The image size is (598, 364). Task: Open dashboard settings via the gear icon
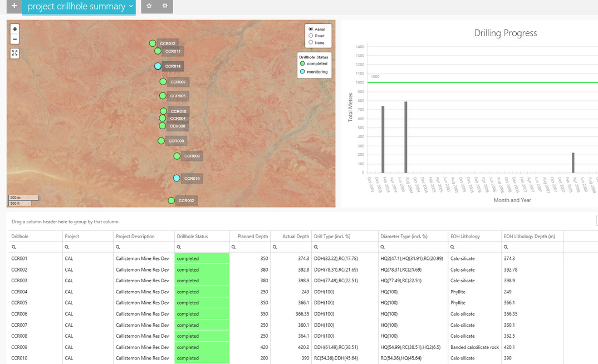tap(163, 7)
